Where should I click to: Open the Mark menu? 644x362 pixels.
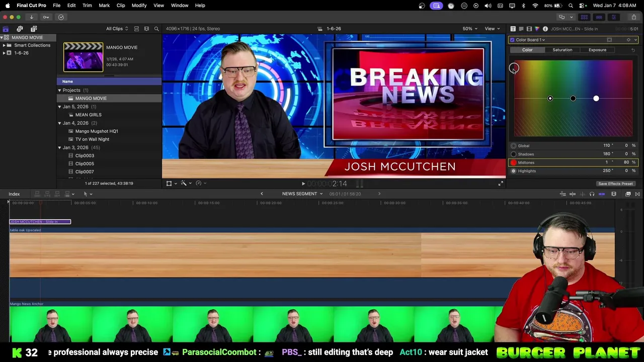(104, 6)
